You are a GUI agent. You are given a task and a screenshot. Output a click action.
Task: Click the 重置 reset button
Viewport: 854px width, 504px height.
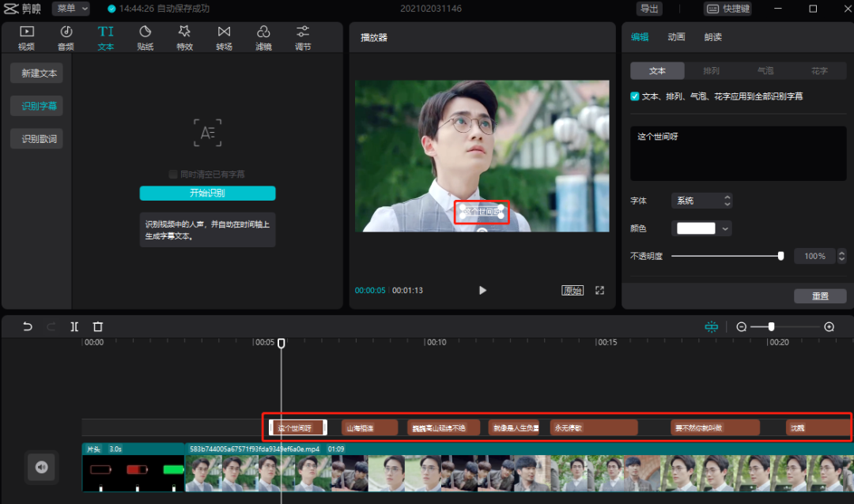[x=820, y=296]
